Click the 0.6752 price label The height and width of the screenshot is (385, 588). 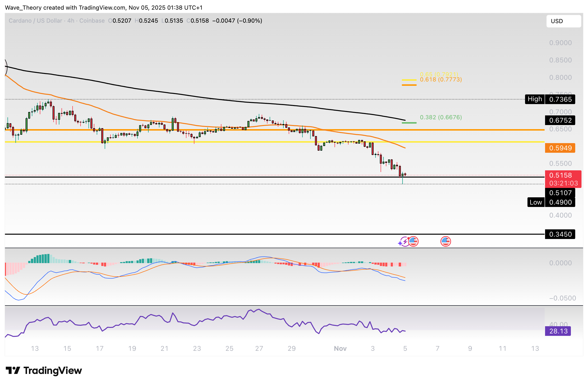point(560,120)
